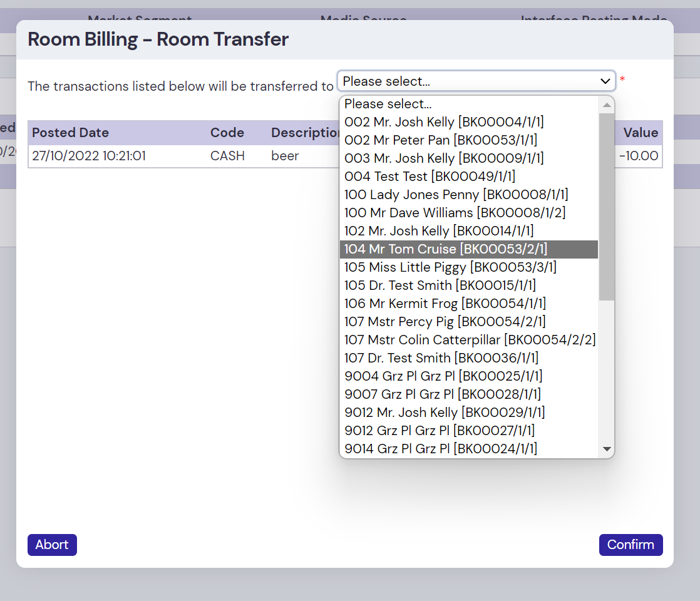Select 003 Mr. Josh Kelly entry

[444, 158]
